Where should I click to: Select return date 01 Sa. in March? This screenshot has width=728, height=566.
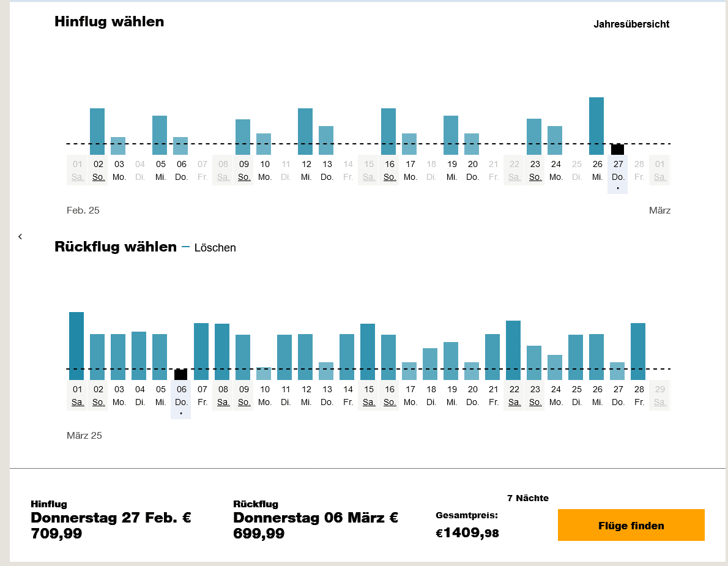click(77, 395)
